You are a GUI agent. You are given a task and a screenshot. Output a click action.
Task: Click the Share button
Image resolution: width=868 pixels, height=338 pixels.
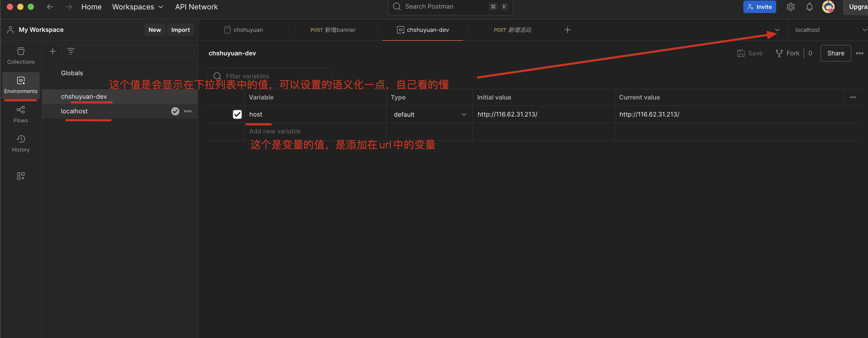pyautogui.click(x=835, y=53)
